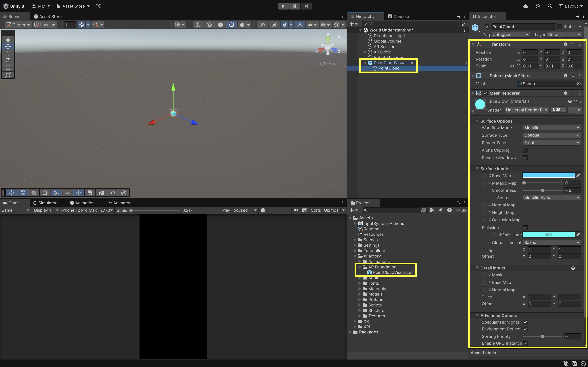Select the Hand view tool
588x367 pixels.
8,39
